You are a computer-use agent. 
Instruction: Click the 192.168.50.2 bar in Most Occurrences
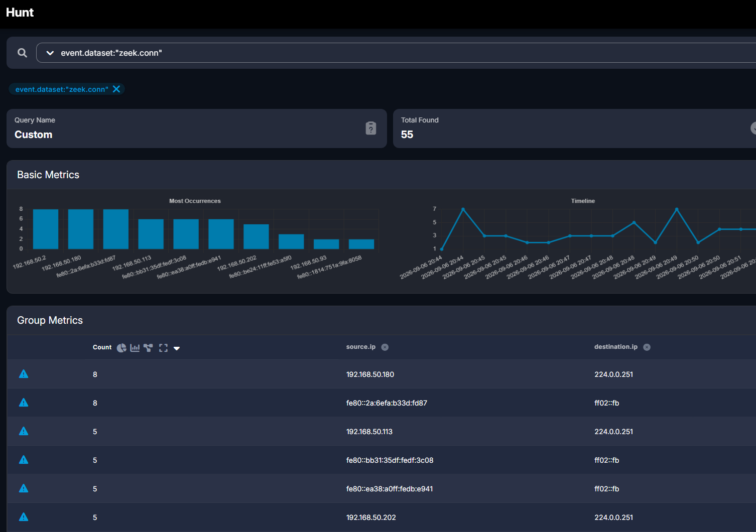click(46, 229)
